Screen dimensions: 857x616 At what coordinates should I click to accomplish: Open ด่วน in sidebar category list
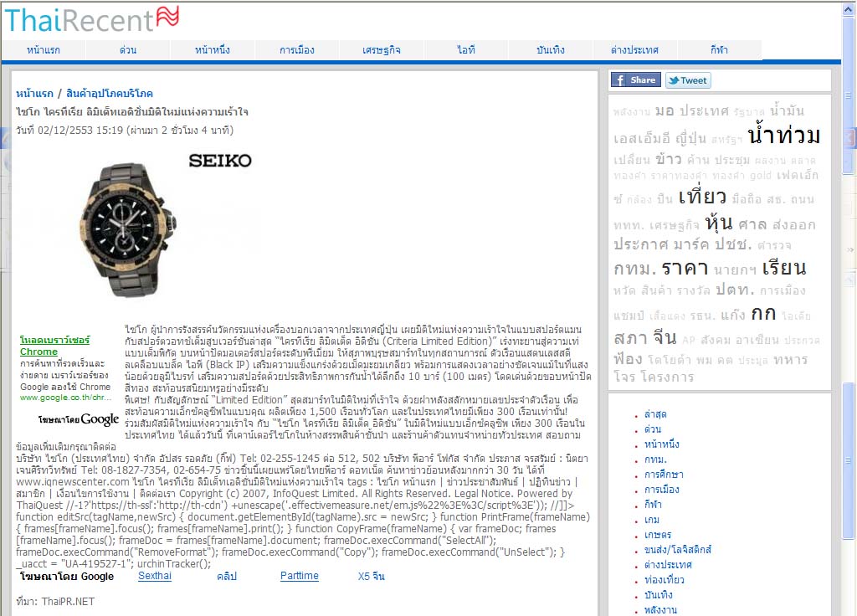[653, 429]
